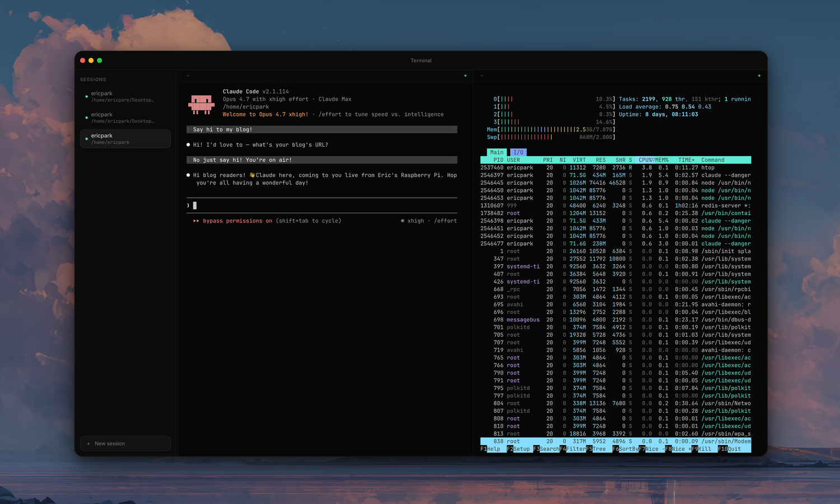This screenshot has height=504, width=840.
Task: Click the effort level circle icon next to xhigh
Action: 403,221
